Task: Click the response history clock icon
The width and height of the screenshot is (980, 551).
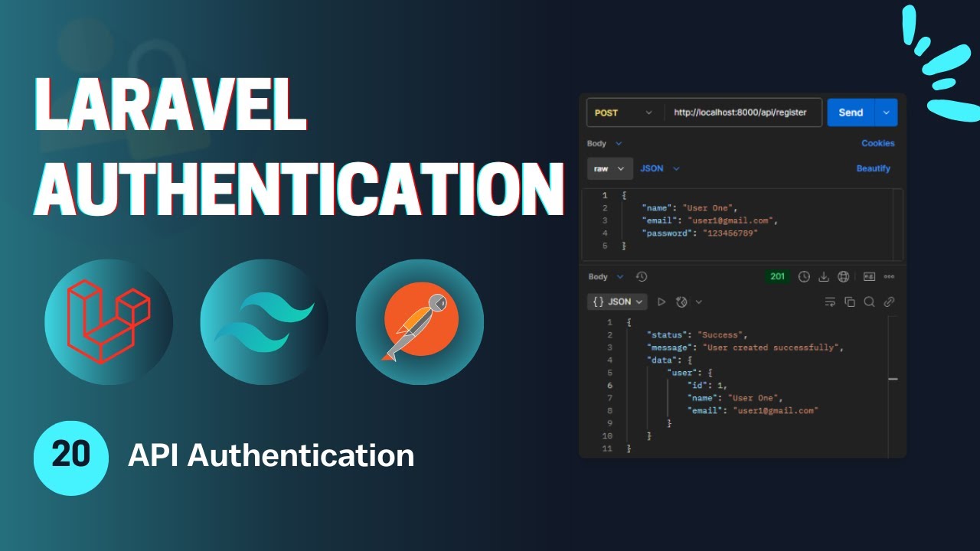Action: coord(642,277)
